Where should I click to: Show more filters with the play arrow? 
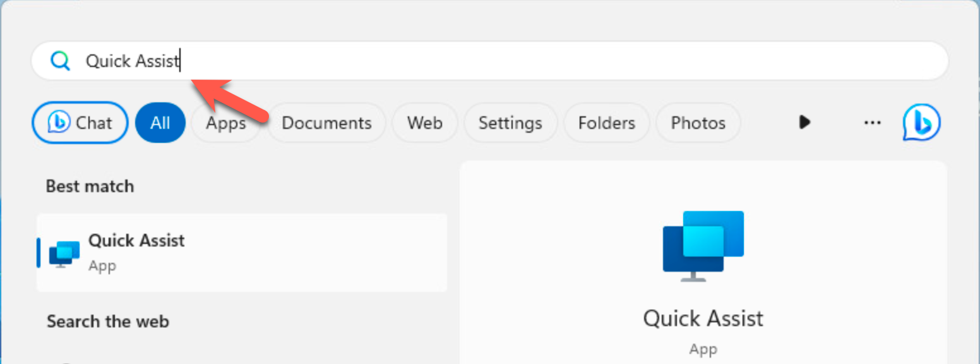click(804, 122)
